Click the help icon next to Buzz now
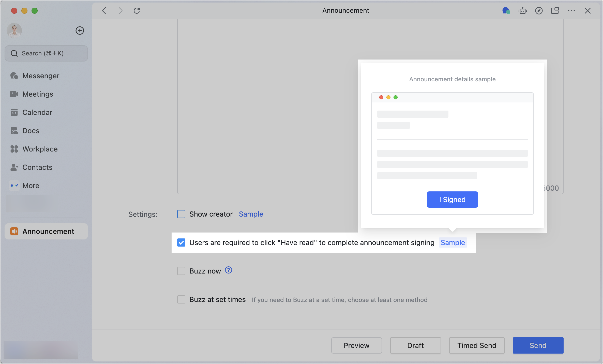Image resolution: width=603 pixels, height=364 pixels. tap(229, 270)
